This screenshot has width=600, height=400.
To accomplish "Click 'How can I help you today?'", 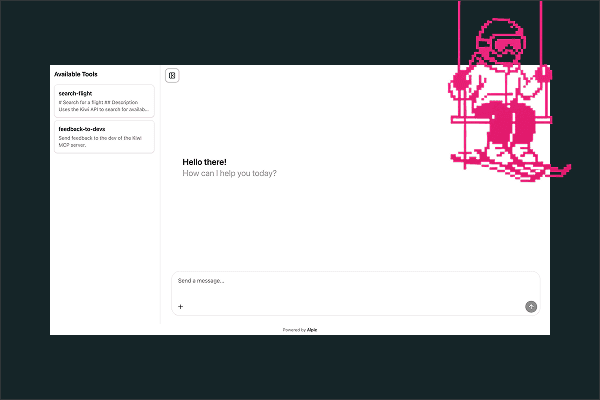I will pos(229,173).
